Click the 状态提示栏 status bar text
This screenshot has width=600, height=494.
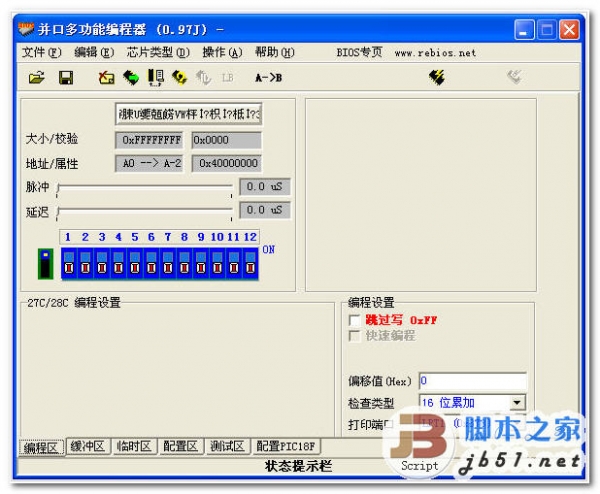coord(298,466)
